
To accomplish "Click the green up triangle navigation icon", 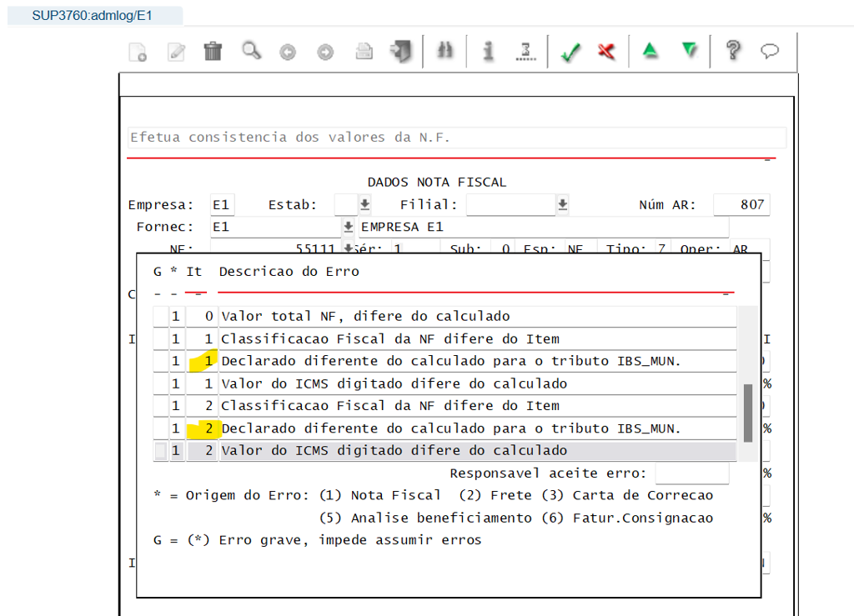I will (651, 51).
